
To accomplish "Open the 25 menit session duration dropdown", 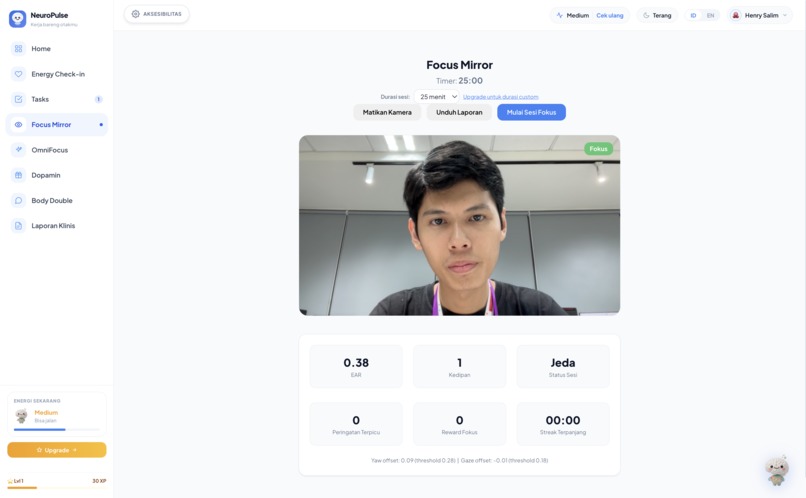I will tap(437, 97).
